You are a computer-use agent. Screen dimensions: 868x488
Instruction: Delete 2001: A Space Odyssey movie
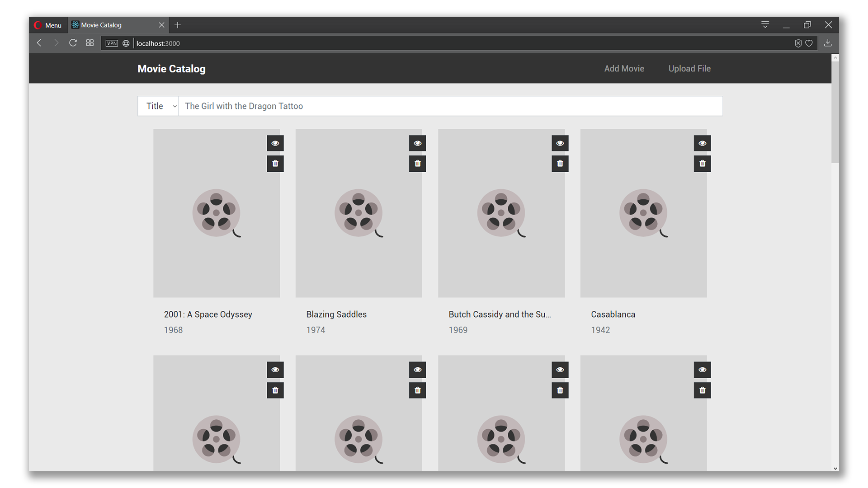(275, 164)
